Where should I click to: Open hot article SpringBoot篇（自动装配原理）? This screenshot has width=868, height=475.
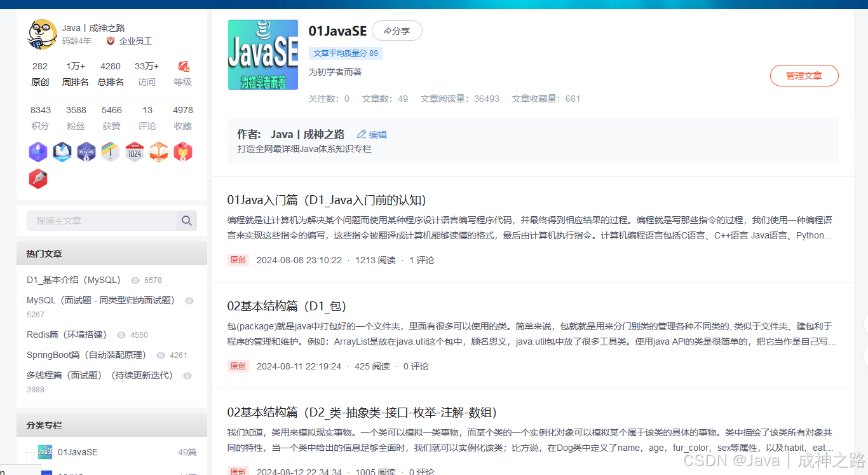(x=86, y=355)
